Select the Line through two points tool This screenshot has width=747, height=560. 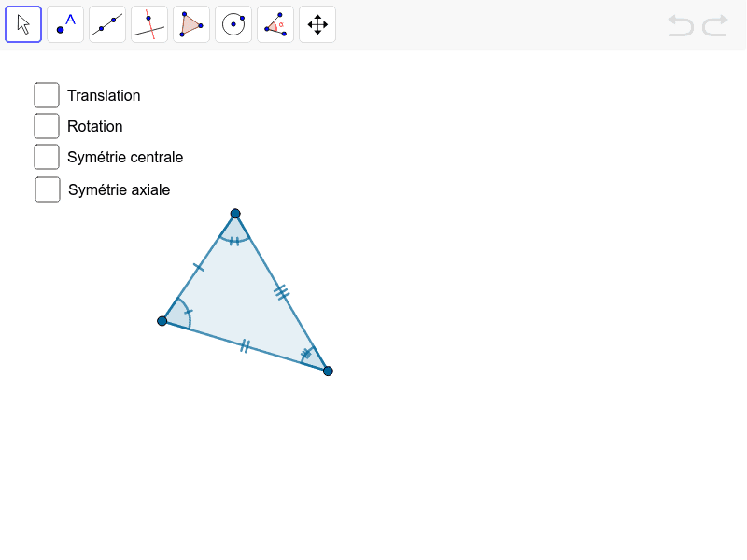[107, 24]
